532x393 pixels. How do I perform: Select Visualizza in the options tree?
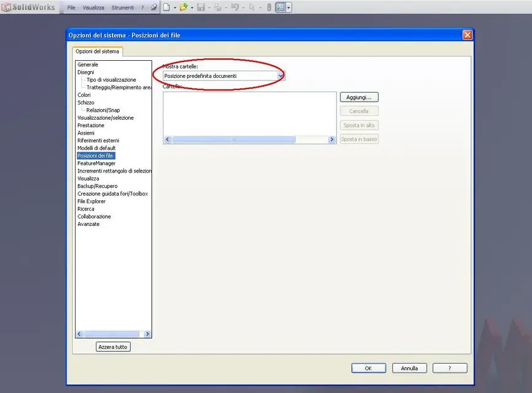point(88,179)
